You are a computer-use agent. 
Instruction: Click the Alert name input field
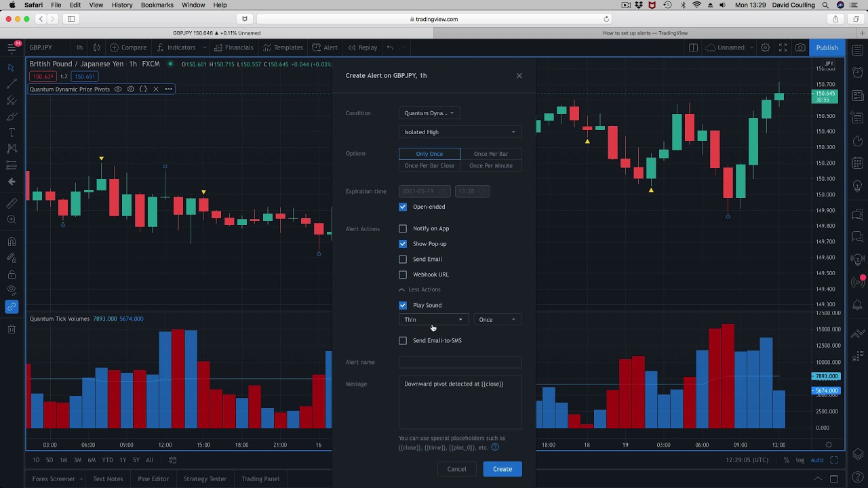(460, 362)
